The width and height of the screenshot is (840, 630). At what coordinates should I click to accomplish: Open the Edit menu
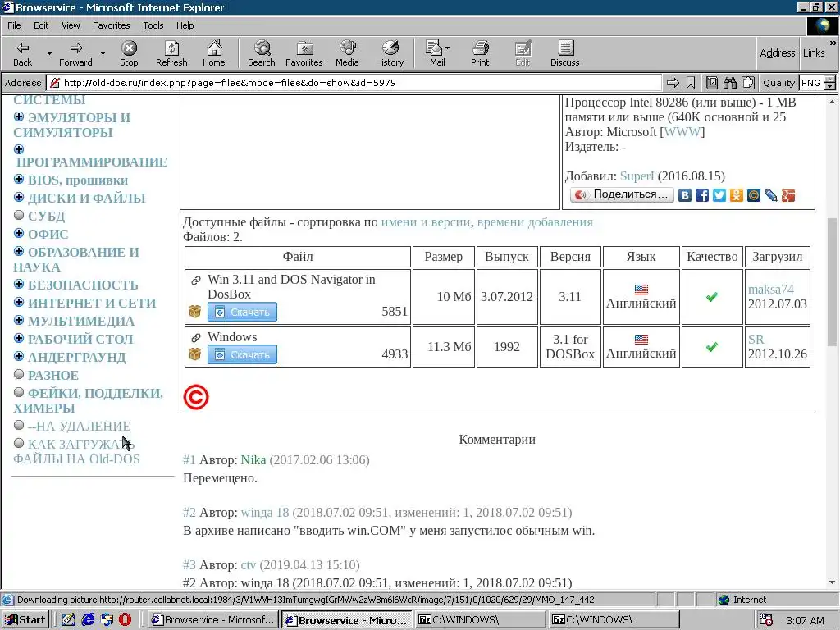tap(41, 25)
